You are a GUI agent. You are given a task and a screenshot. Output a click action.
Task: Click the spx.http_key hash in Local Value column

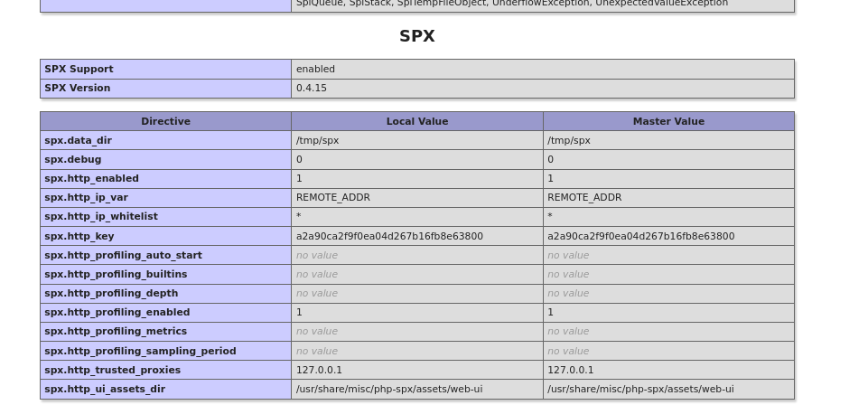coord(389,236)
